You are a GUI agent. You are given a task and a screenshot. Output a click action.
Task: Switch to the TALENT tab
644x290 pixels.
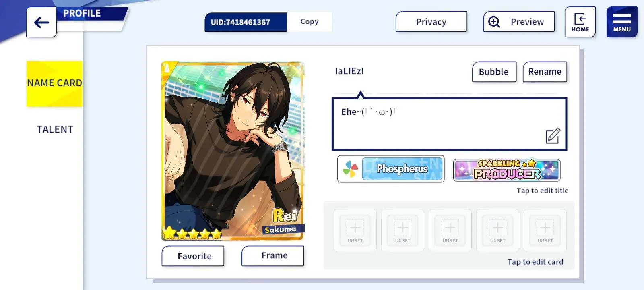(x=55, y=129)
